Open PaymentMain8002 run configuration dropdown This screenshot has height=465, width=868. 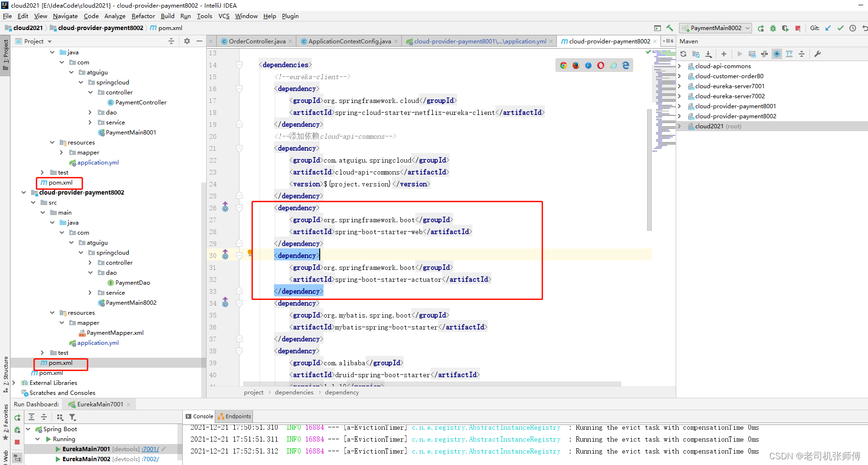[x=716, y=28]
